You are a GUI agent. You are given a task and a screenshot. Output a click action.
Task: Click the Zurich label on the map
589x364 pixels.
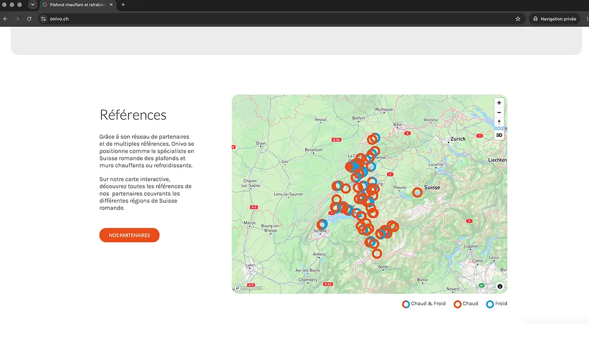click(457, 139)
